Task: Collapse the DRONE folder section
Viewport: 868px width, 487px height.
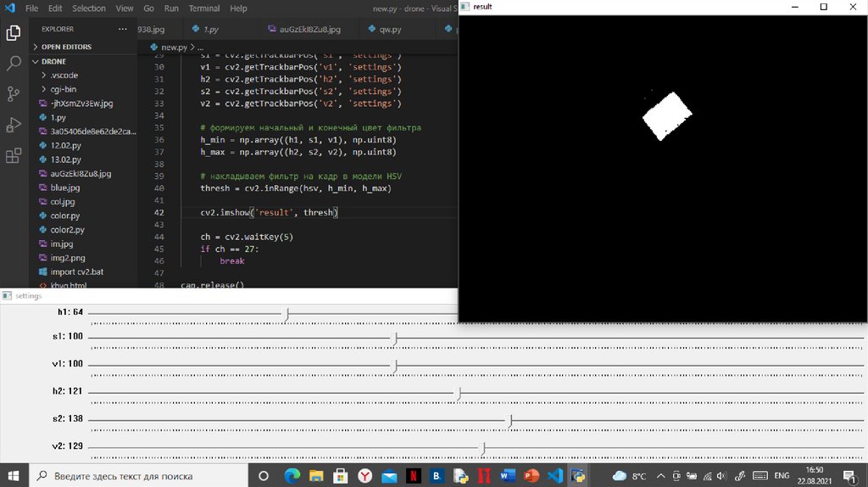Action: (x=53, y=62)
